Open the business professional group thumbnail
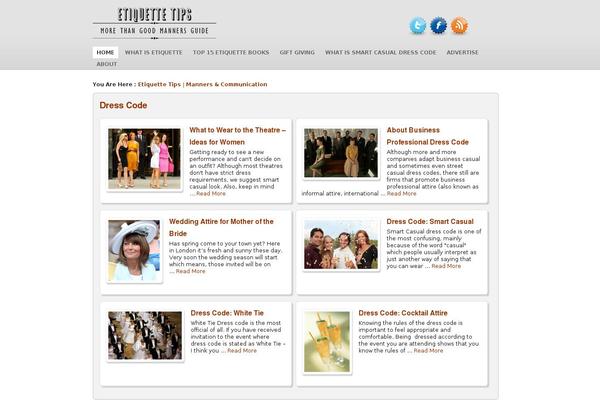The image size is (600, 400). tap(341, 153)
